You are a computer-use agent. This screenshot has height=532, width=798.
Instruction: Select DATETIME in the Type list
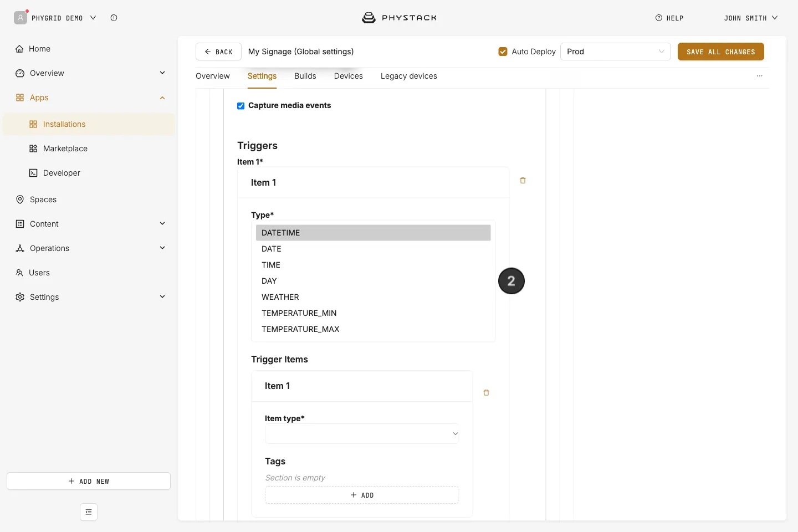point(374,233)
